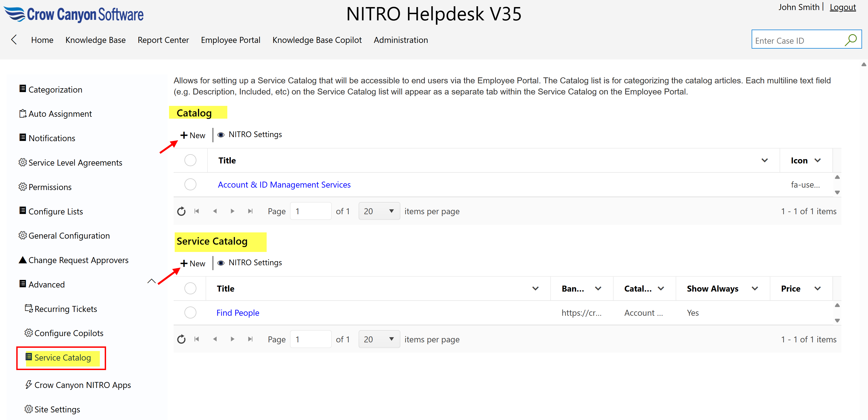This screenshot has height=420, width=868.
Task: Click the Logout link
Action: [843, 7]
